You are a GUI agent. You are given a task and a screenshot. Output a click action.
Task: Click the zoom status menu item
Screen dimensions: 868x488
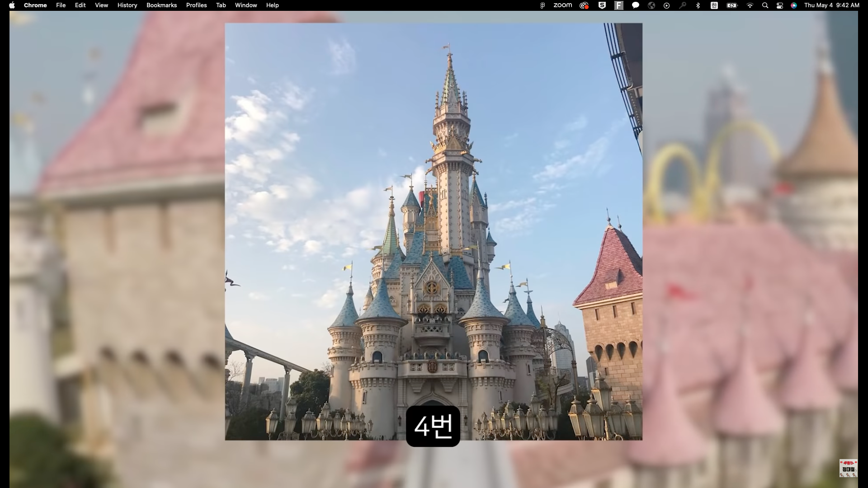[562, 5]
